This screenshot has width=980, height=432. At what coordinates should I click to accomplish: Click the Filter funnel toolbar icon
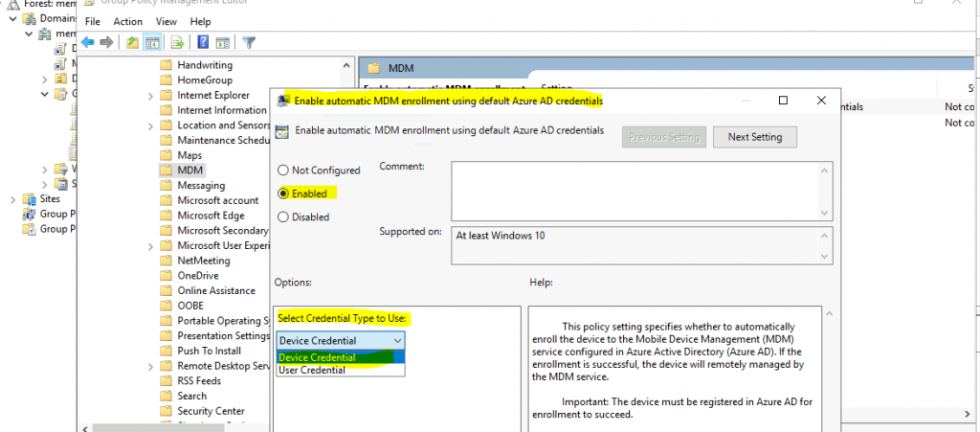(x=250, y=42)
